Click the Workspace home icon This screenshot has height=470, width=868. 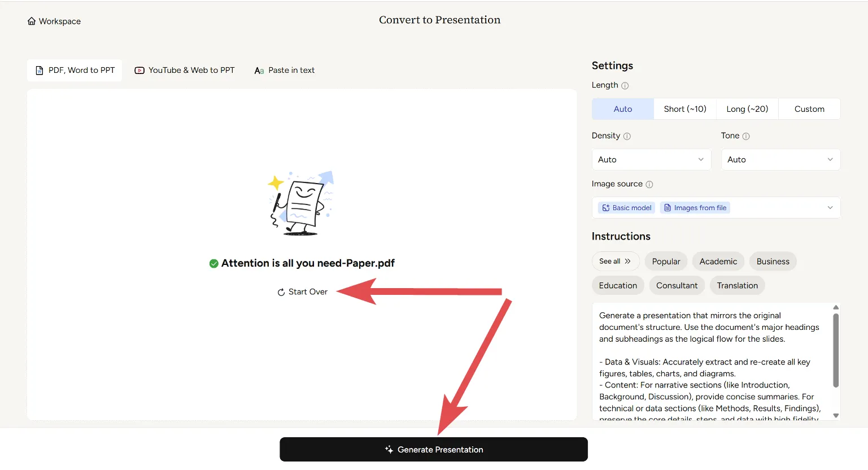pyautogui.click(x=32, y=21)
